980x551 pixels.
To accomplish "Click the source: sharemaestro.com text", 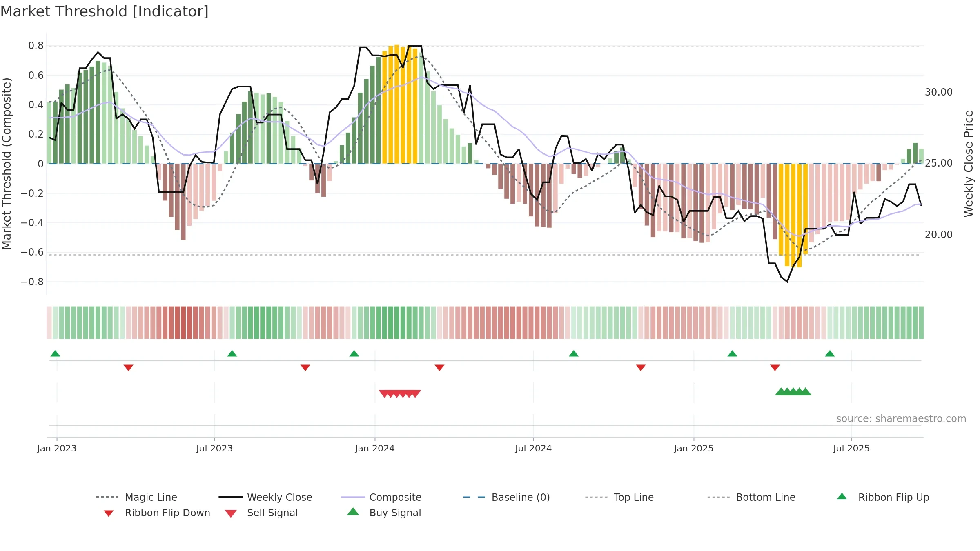I will click(901, 419).
